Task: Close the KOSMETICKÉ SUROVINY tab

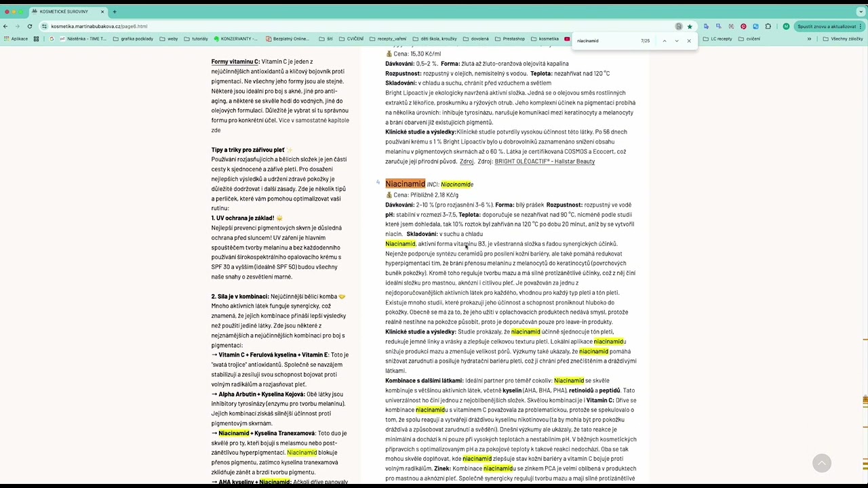Action: click(102, 12)
